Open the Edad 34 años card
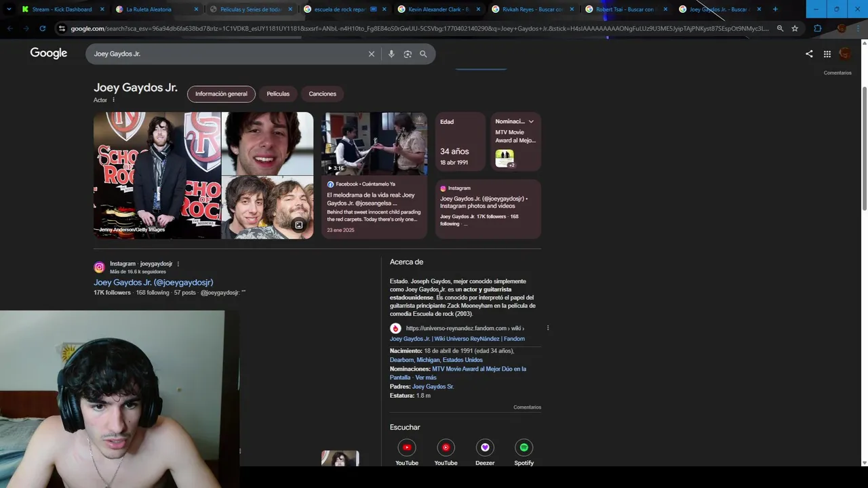Viewport: 868px width, 488px height. pyautogui.click(x=460, y=142)
